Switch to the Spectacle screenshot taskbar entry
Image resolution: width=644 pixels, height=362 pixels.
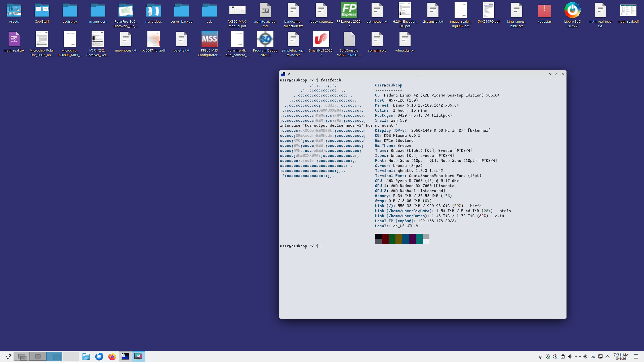[x=138, y=356]
